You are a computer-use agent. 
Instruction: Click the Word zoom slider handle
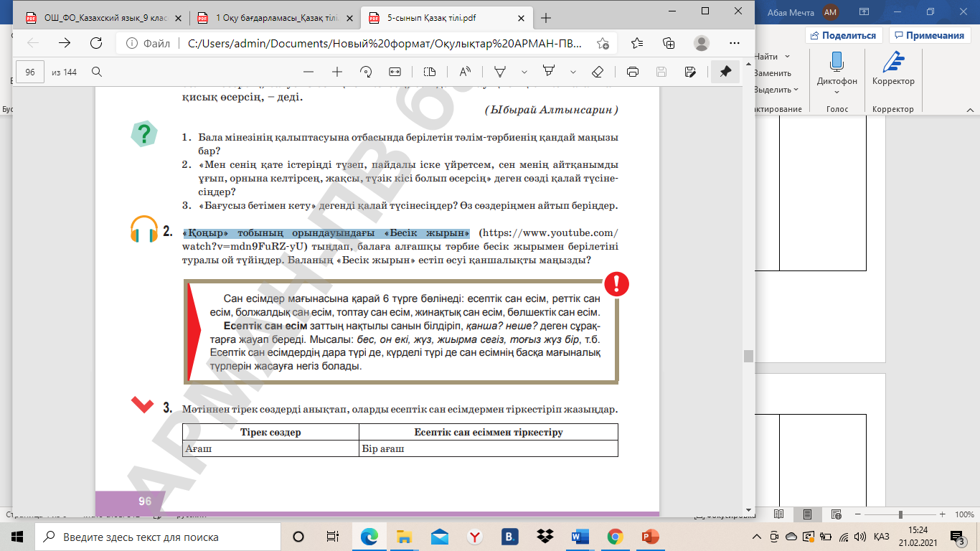[900, 514]
